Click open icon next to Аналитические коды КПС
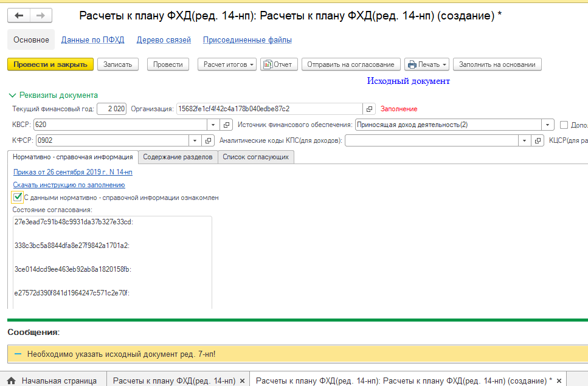Image resolution: width=588 pixels, height=386 pixels. pos(538,140)
